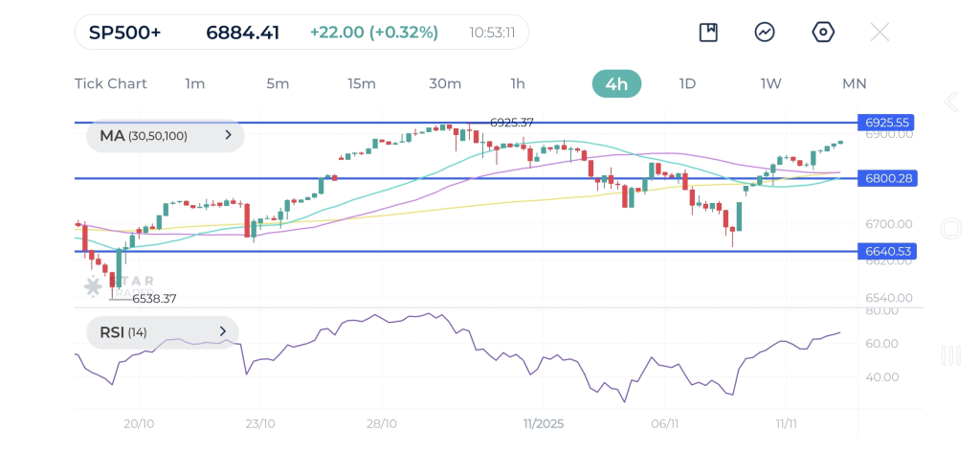The image size is (980, 453).
Task: Choose the 15m timeframe
Action: coord(361,83)
